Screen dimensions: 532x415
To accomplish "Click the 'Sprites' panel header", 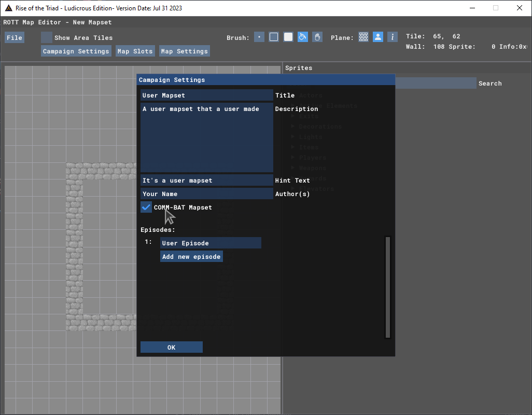I will tap(299, 68).
